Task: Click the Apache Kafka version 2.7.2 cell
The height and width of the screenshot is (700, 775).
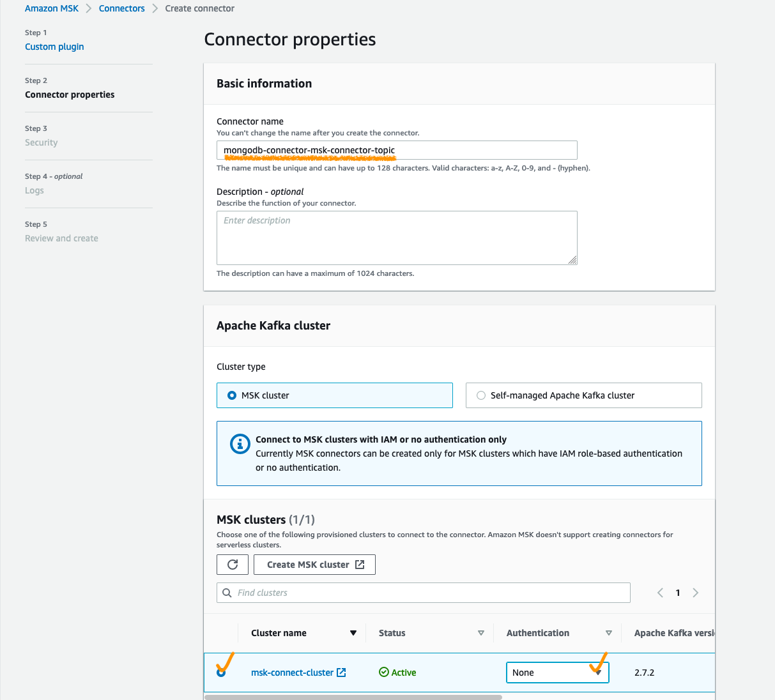Action: point(644,673)
